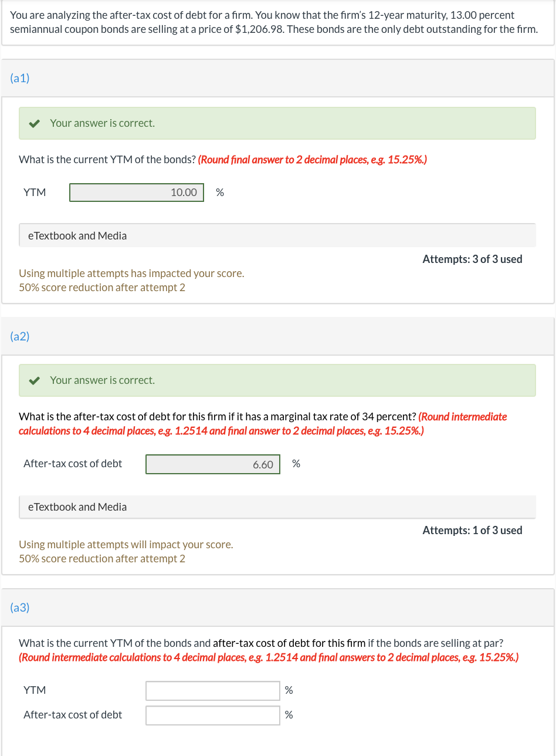The width and height of the screenshot is (556, 756).
Task: Click the green checkmark icon in section (a2)
Action: point(33,380)
